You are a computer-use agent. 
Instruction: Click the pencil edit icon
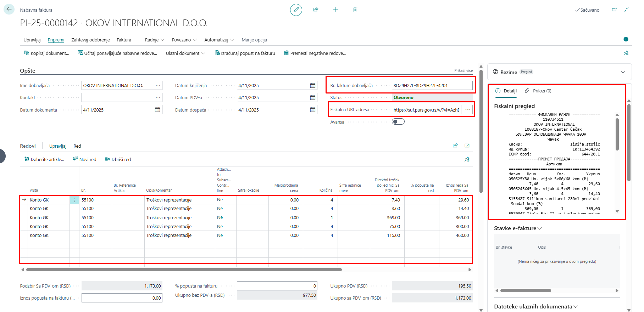296,10
